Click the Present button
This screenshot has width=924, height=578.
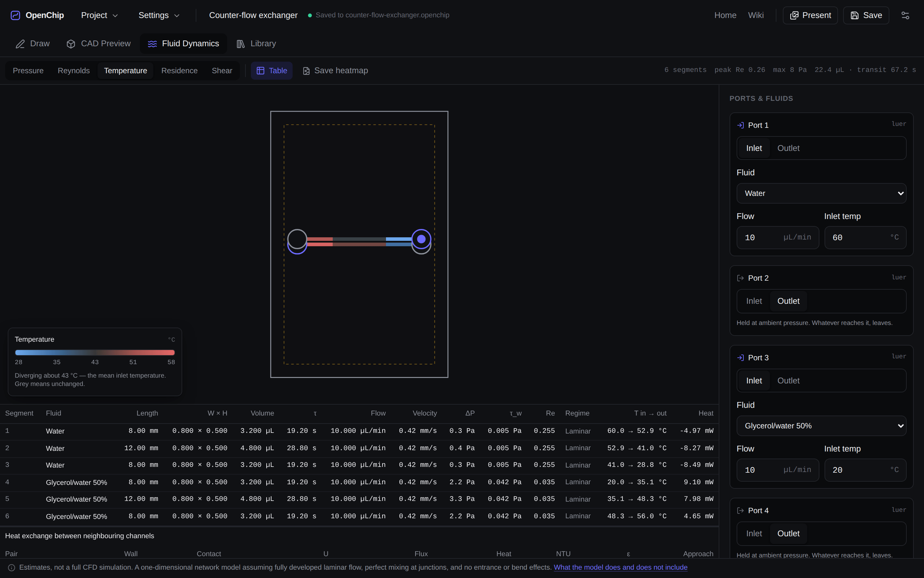tap(810, 15)
